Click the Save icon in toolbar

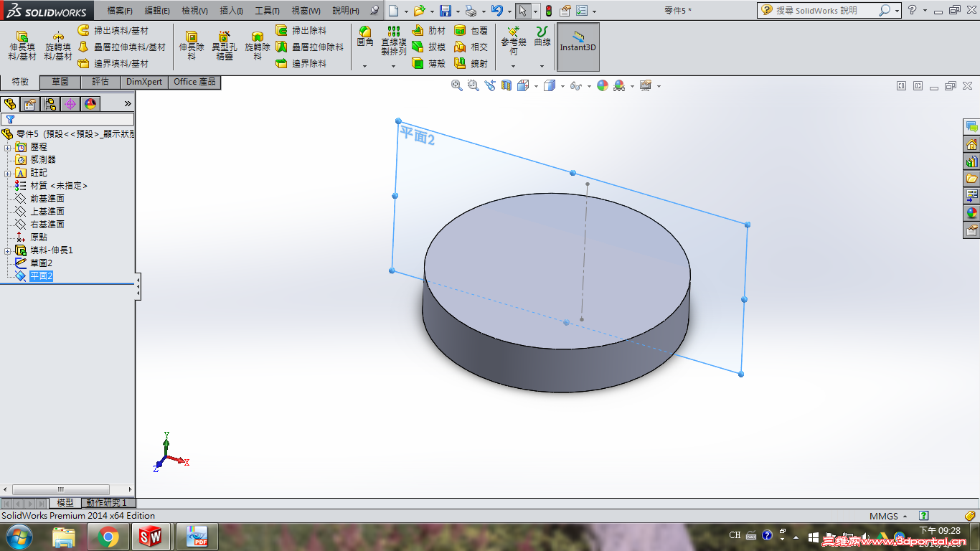[446, 11]
